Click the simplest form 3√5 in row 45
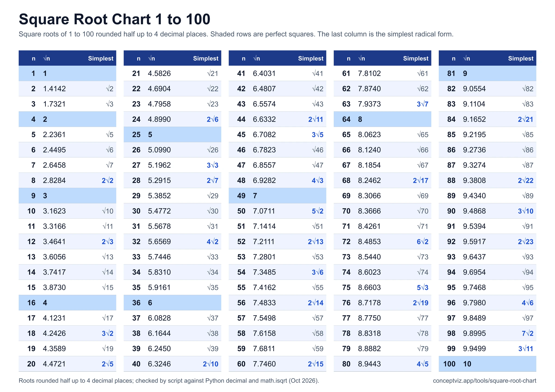This screenshot has height=392, width=555. [x=317, y=134]
